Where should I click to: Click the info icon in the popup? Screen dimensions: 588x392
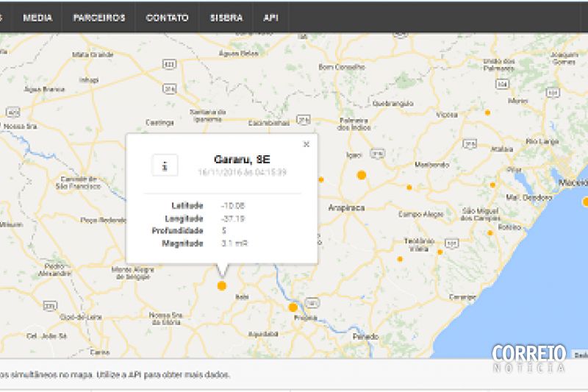(x=165, y=165)
